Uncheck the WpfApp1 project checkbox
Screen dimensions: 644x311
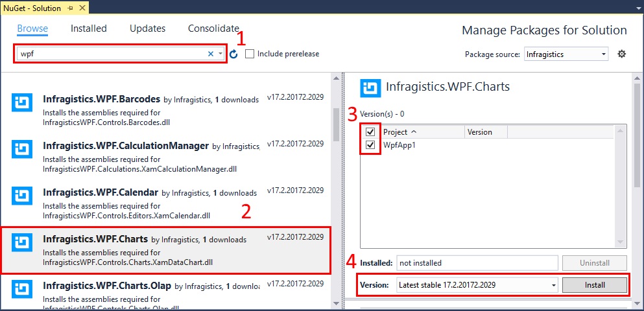(x=370, y=145)
